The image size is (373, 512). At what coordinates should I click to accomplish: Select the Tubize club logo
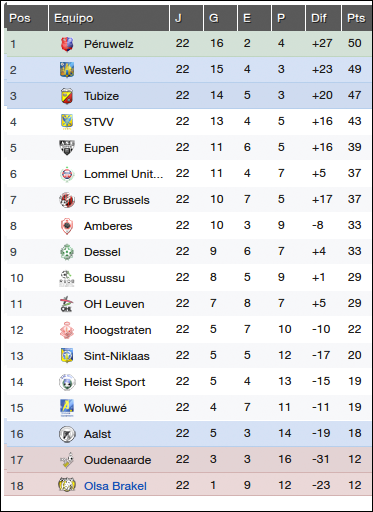67,96
